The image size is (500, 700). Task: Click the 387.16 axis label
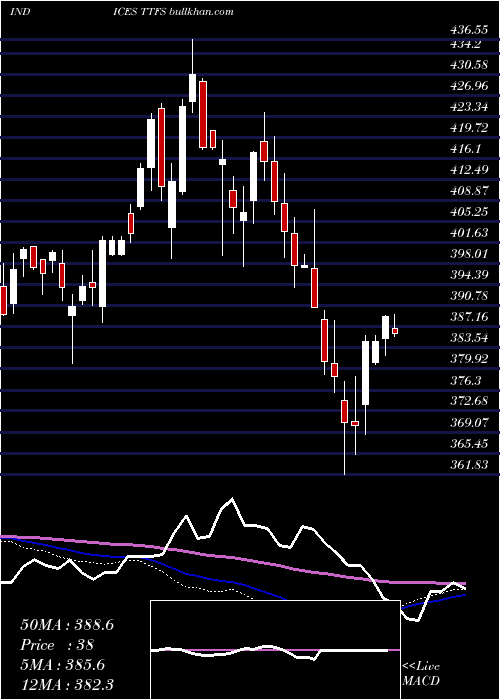[x=469, y=317]
